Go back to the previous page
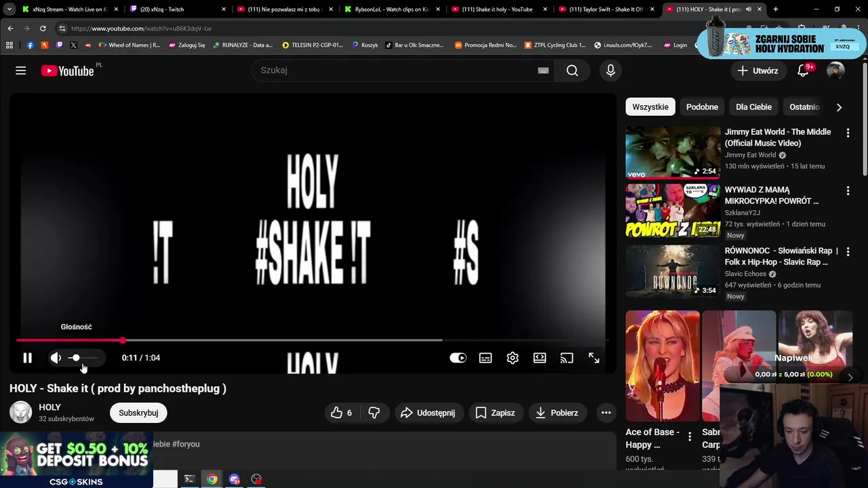This screenshot has height=488, width=868. coord(10,28)
